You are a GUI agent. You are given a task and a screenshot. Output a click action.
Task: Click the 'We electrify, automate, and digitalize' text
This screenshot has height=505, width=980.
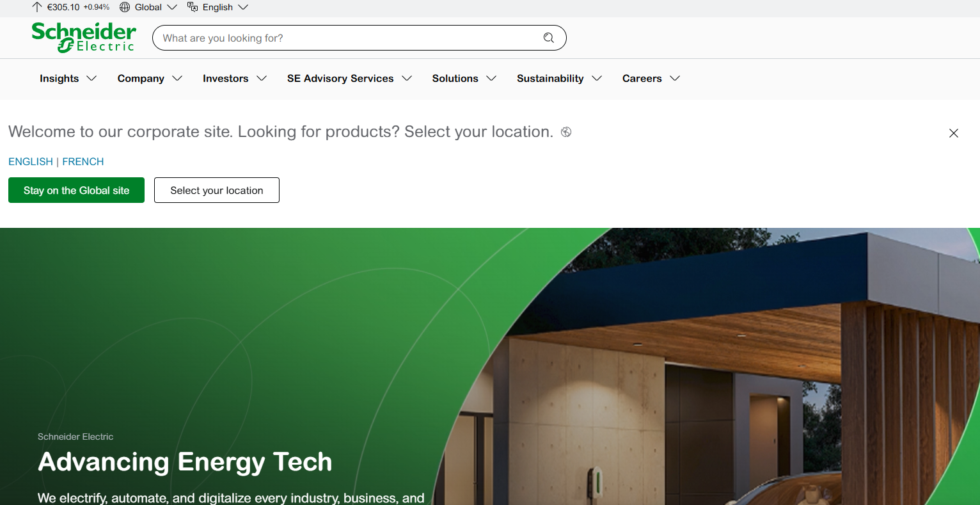(231, 498)
